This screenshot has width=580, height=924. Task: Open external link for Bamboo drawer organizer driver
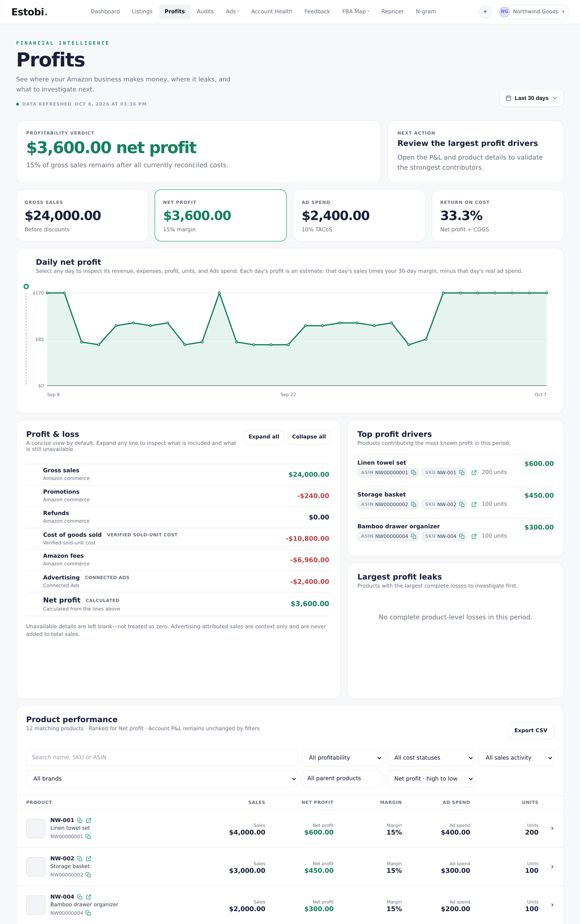tap(474, 536)
